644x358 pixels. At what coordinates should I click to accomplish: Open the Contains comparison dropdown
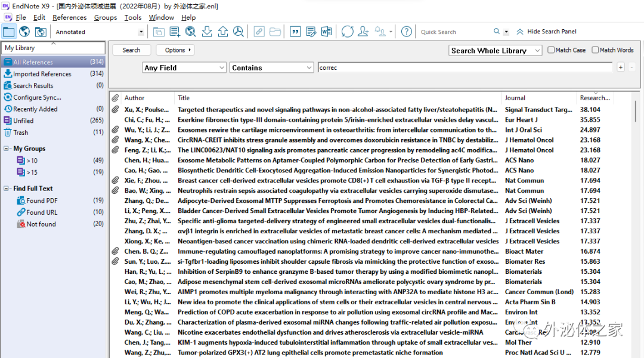[271, 67]
